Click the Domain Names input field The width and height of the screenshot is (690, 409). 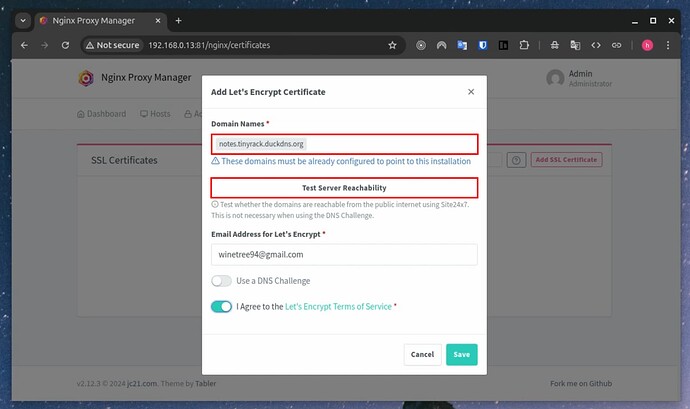pos(344,144)
